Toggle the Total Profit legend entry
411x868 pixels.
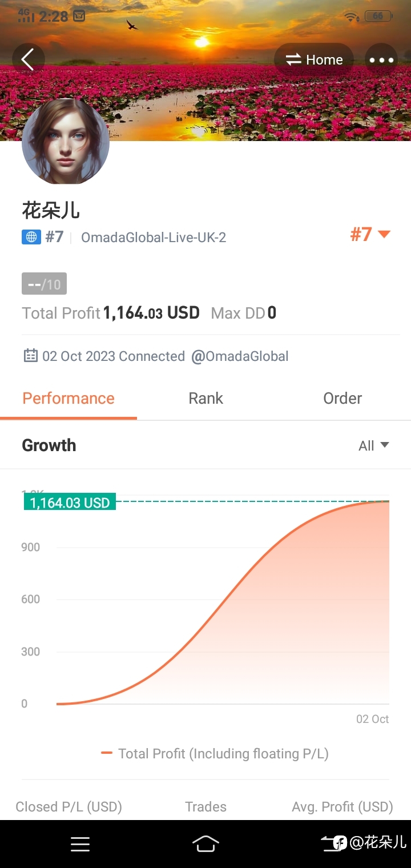tap(215, 754)
